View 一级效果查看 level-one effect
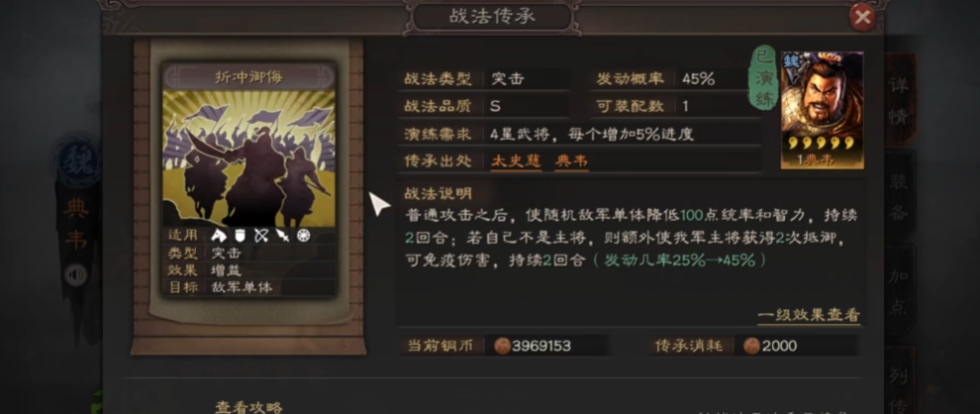980x414 pixels. point(809,315)
